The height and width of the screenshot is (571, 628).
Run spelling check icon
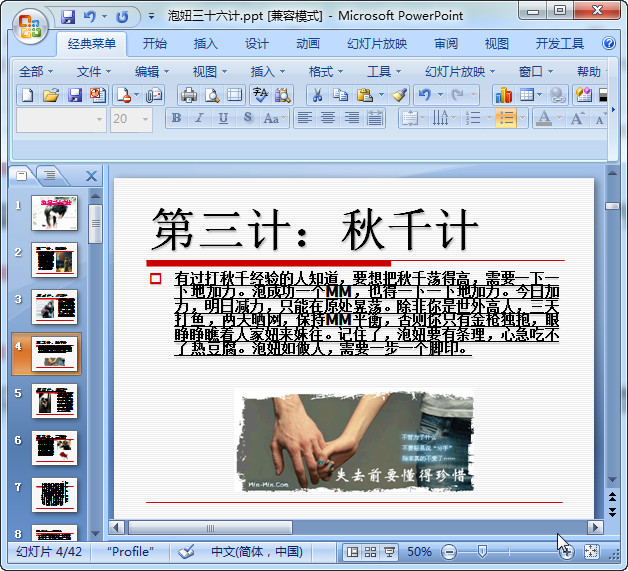(260, 95)
